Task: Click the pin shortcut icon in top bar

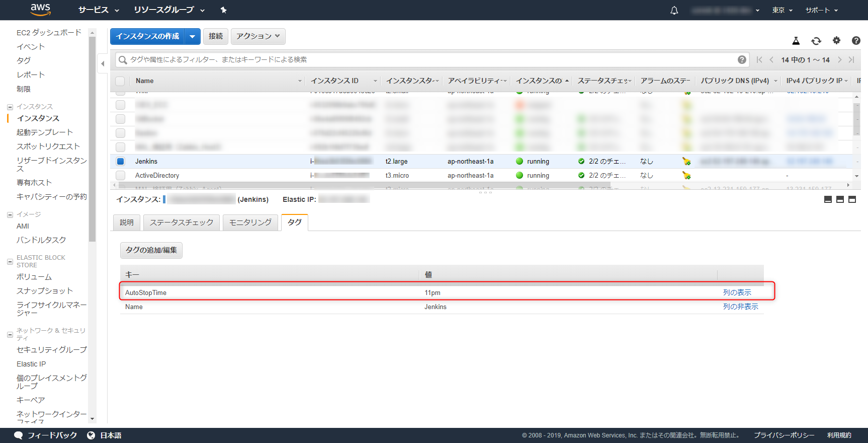Action: coord(224,10)
